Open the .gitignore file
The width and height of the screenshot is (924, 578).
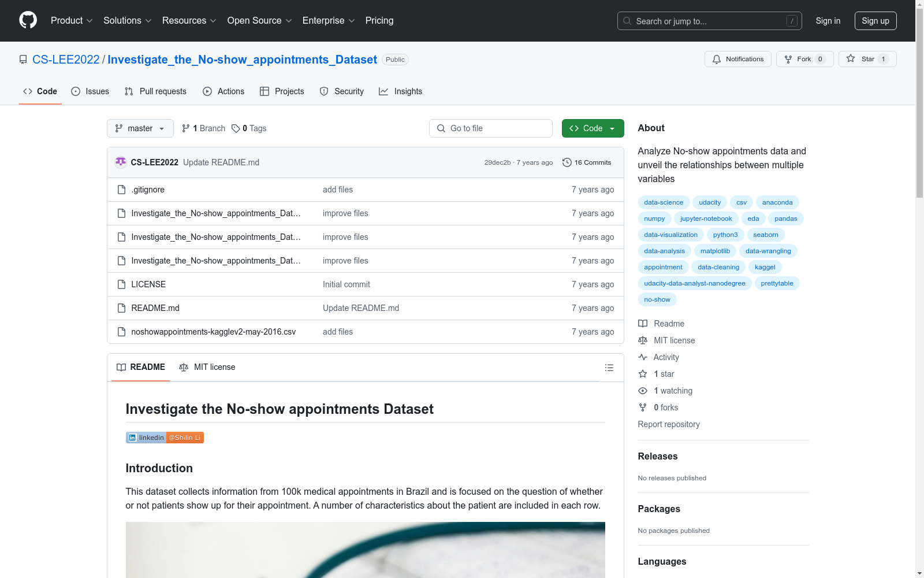click(x=148, y=190)
